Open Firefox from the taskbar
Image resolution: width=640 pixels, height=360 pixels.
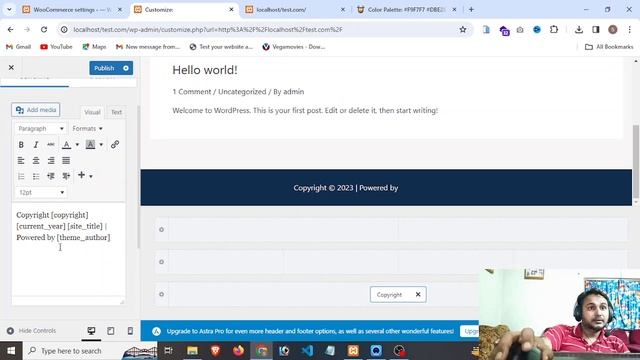pos(238,351)
